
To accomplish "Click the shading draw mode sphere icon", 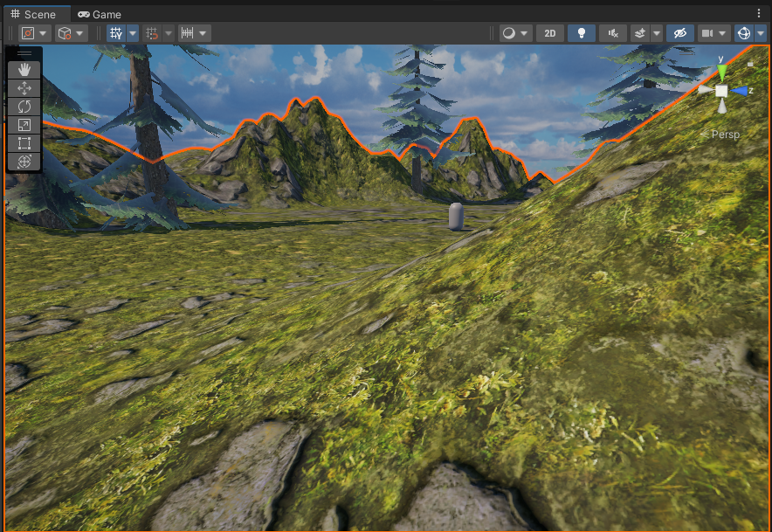I will point(509,33).
